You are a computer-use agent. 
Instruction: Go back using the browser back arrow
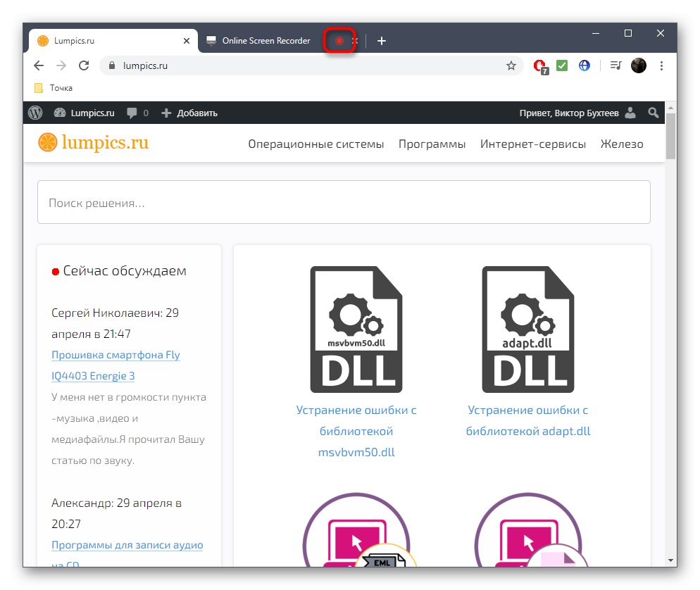coord(39,65)
